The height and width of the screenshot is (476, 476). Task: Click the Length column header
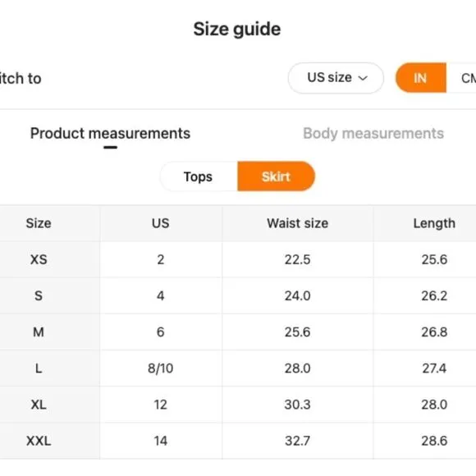coord(434,224)
